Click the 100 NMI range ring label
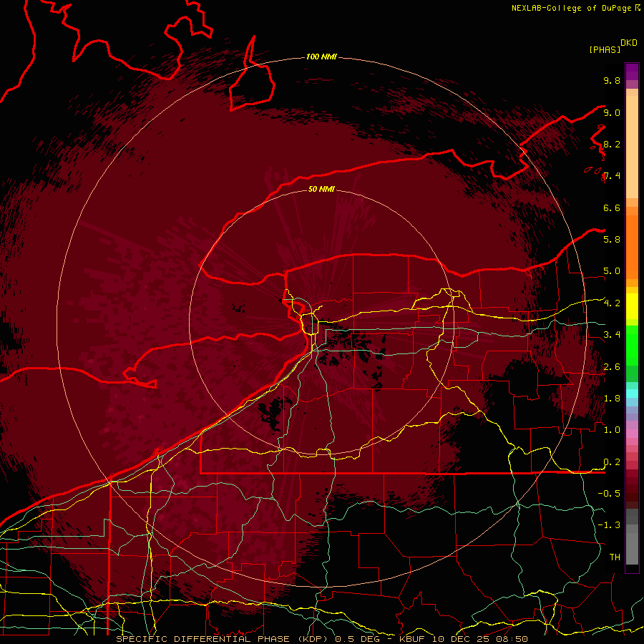This screenshot has height=644, width=644. click(x=321, y=57)
